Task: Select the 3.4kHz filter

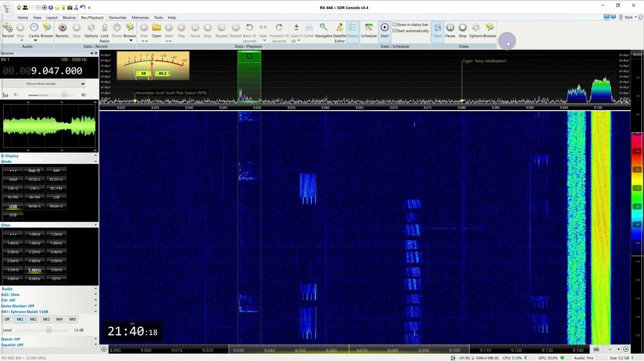Action: 35,270
